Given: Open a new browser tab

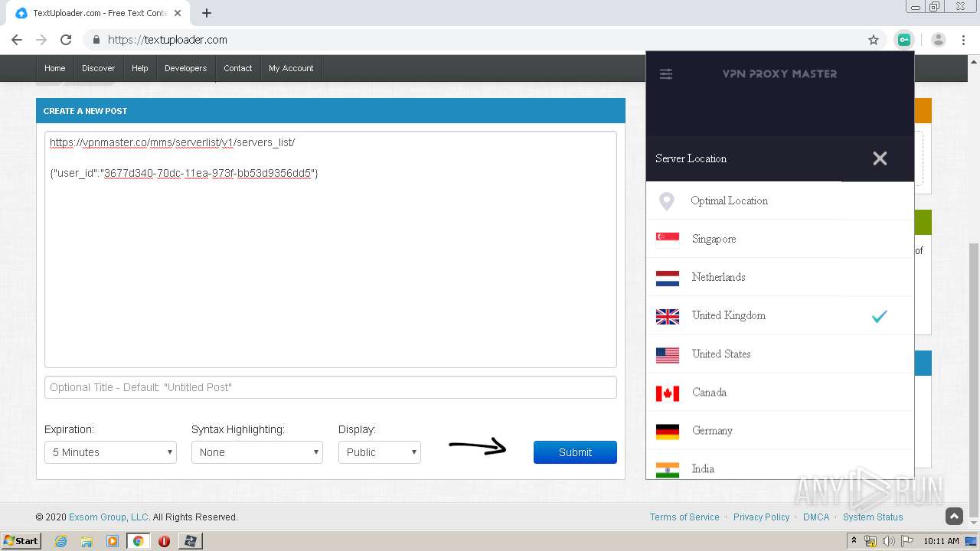Looking at the screenshot, I should coord(206,13).
